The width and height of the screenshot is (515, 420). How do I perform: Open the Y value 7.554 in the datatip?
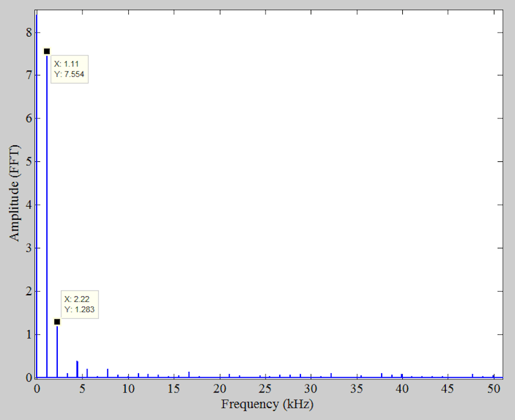(x=70, y=74)
